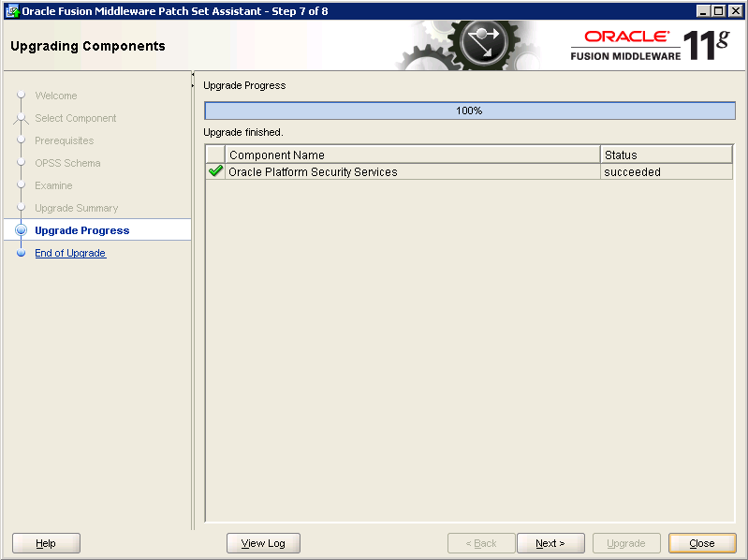Select the Upgrade Progress step
Screen dimensions: 748x560
point(82,230)
